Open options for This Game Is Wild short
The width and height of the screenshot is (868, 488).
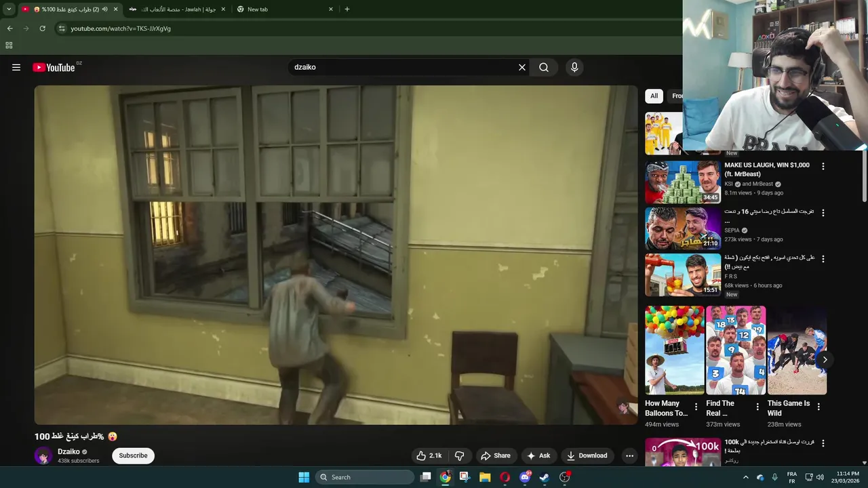pyautogui.click(x=818, y=407)
